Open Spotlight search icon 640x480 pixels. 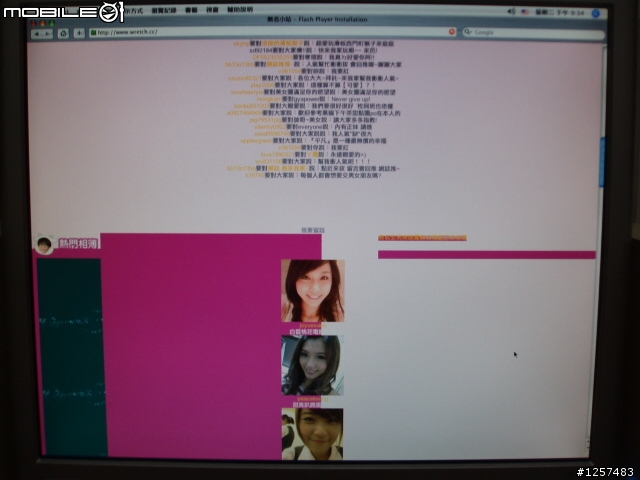(x=596, y=13)
